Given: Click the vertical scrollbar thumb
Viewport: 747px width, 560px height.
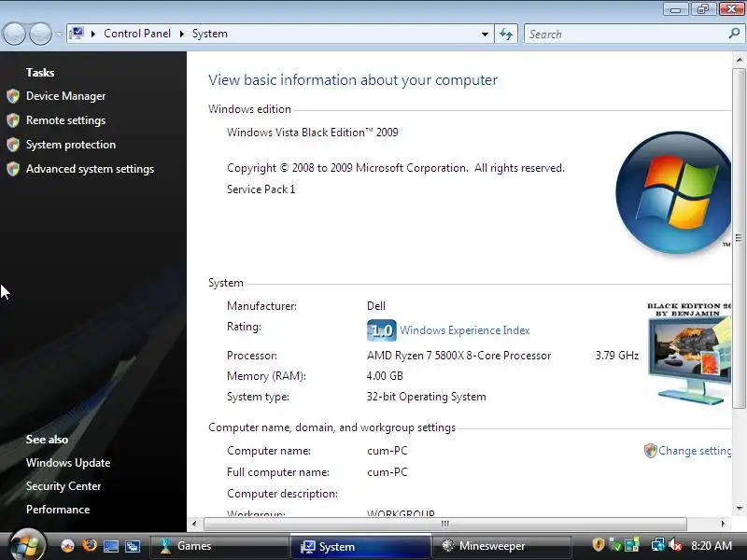Looking at the screenshot, I should point(740,238).
